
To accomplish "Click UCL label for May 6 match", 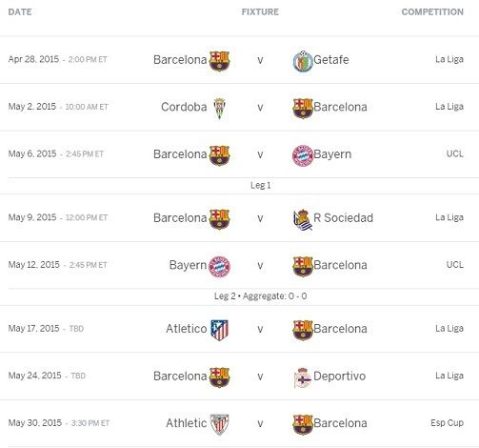I will (x=455, y=153).
